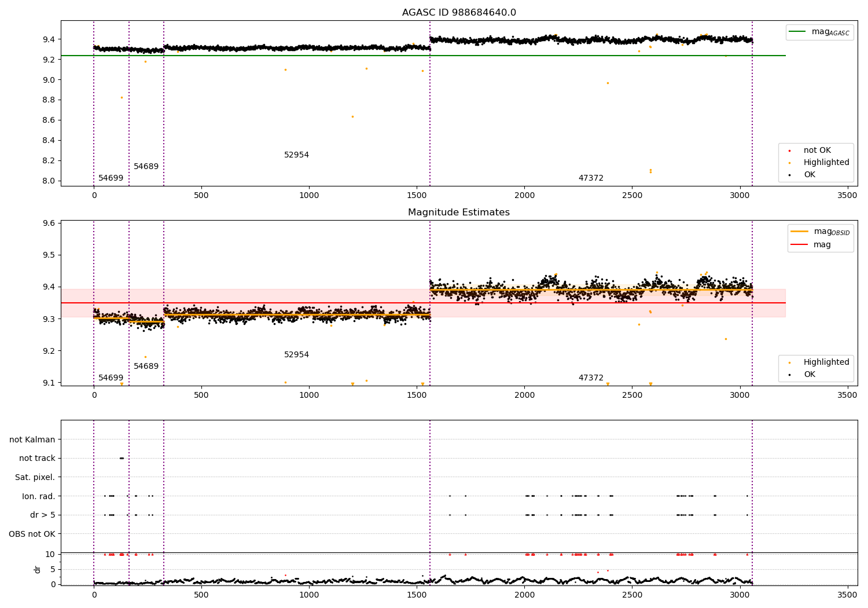
Task: Click the 9.1 tick on middle plot y-axis
Action: click(x=49, y=383)
